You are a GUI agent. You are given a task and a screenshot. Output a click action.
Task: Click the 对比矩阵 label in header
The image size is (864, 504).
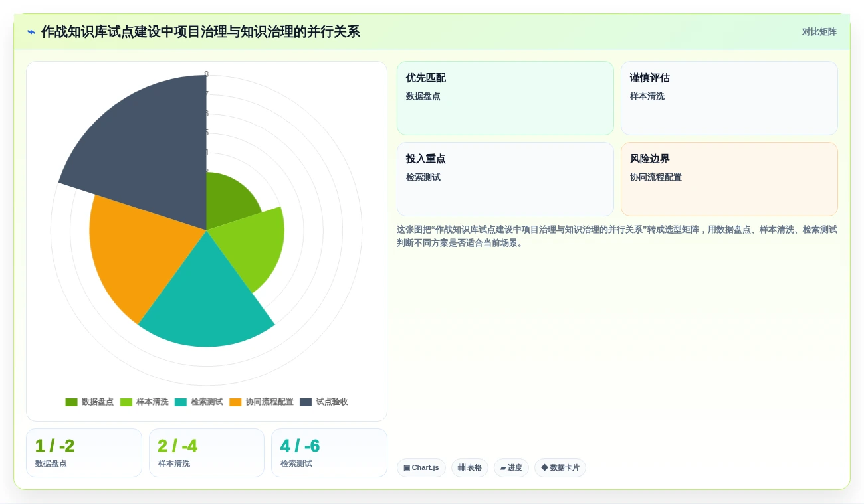tap(819, 32)
